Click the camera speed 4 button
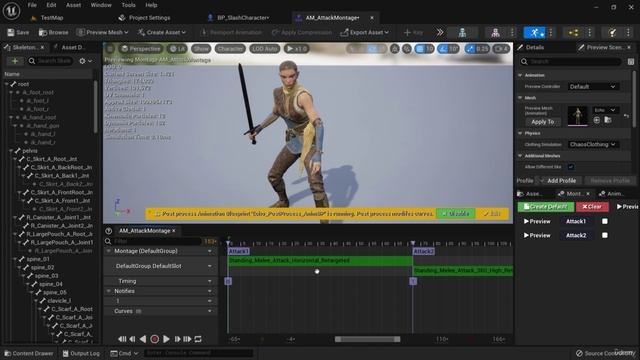The width and height of the screenshot is (640, 360). point(501,49)
